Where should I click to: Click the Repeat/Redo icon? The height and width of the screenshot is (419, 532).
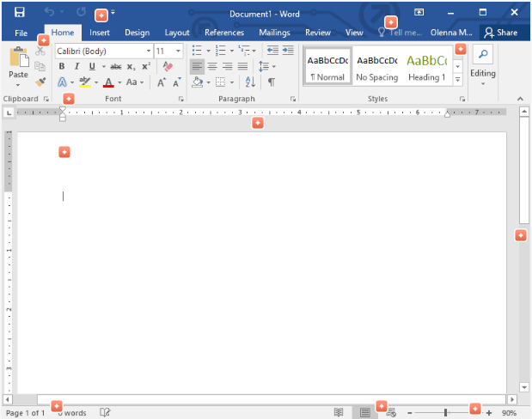81,12
